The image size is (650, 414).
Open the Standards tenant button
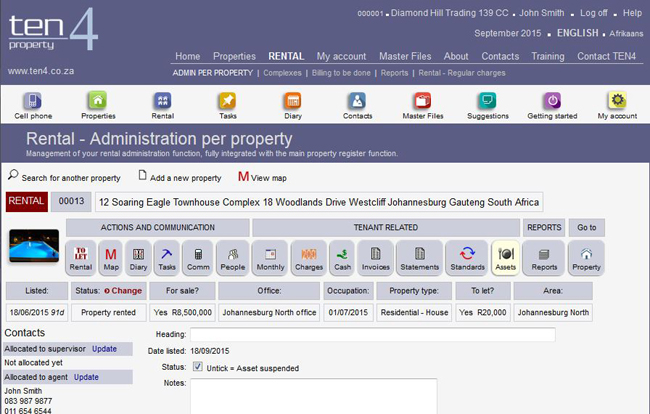[x=467, y=258]
